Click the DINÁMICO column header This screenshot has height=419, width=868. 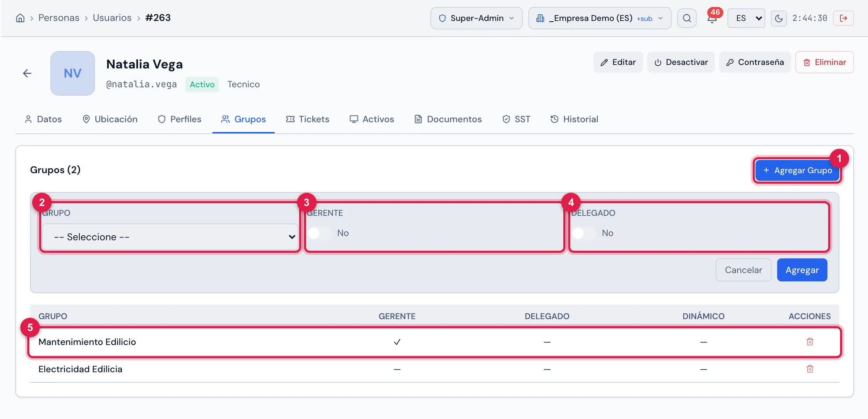point(703,316)
